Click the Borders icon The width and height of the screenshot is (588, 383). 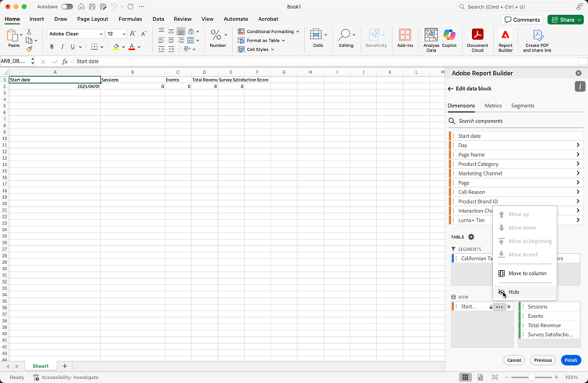click(x=95, y=47)
